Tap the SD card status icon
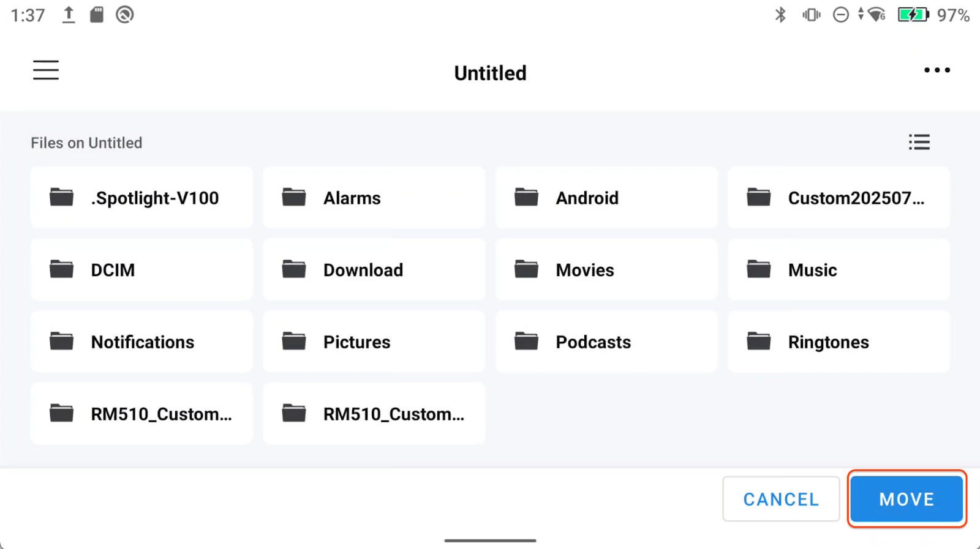This screenshot has height=549, width=980. tap(97, 15)
